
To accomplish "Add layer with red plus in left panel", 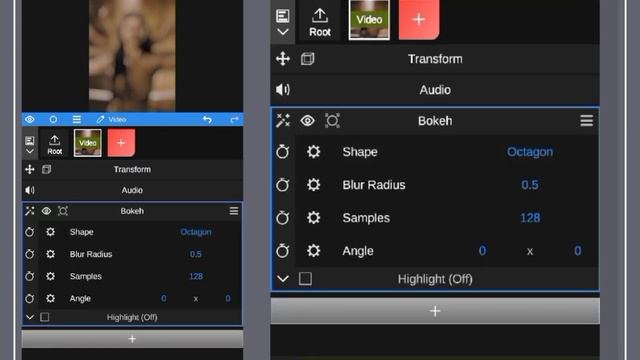I will (121, 143).
